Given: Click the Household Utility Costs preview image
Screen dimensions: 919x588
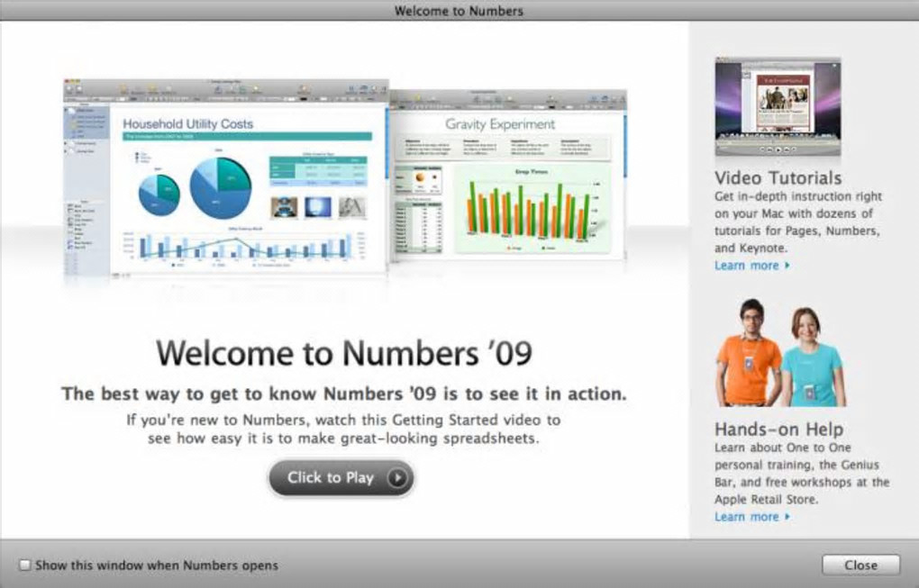Looking at the screenshot, I should click(226, 177).
